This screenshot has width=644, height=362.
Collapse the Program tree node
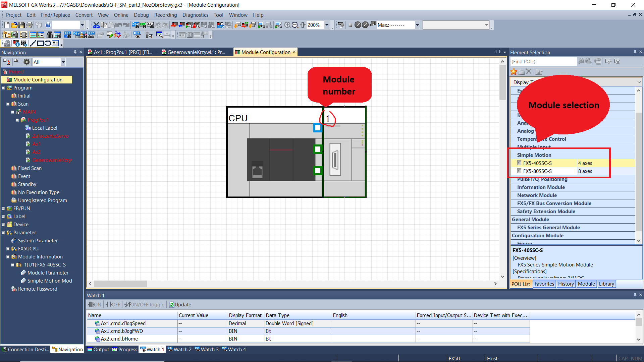3,88
